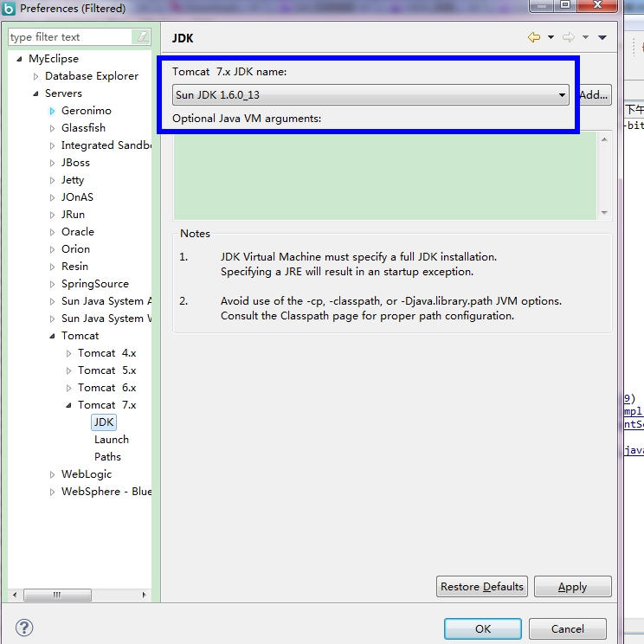The image size is (644, 644).
Task: Expand the JRun server node
Action: [x=52, y=215]
